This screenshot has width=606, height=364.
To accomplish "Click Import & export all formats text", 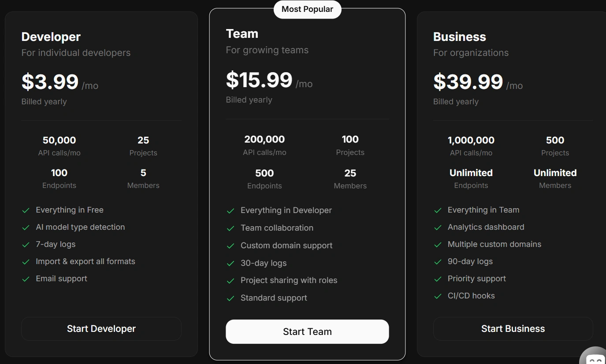I will point(86,261).
